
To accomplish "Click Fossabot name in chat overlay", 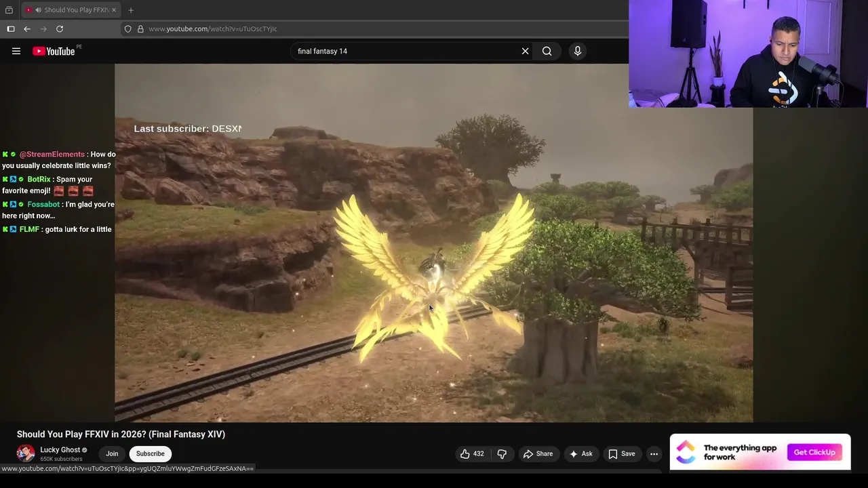I will click(43, 205).
